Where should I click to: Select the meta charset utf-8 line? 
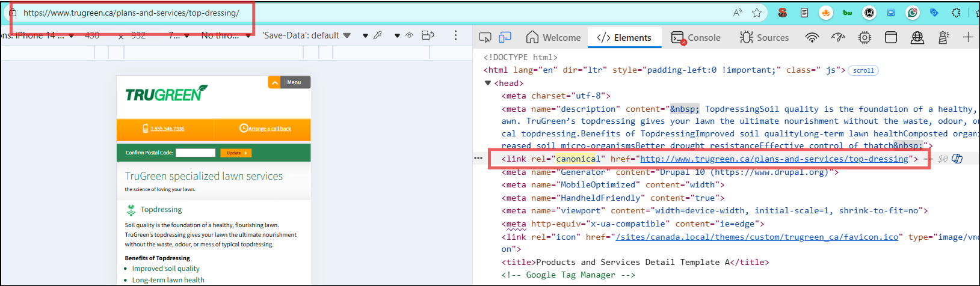(x=556, y=96)
